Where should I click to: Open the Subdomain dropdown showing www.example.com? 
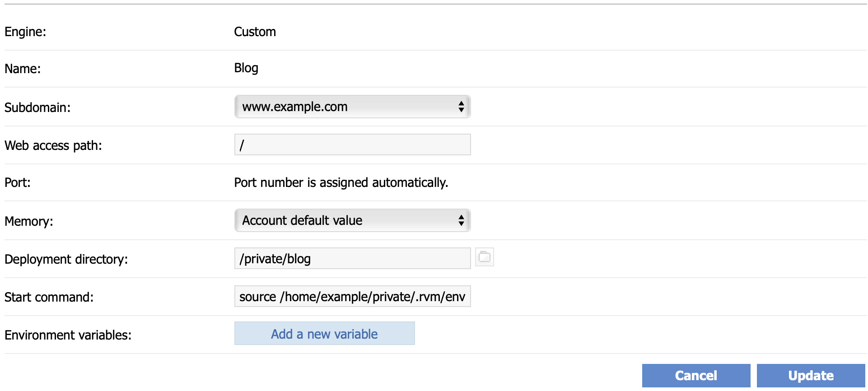pyautogui.click(x=352, y=107)
